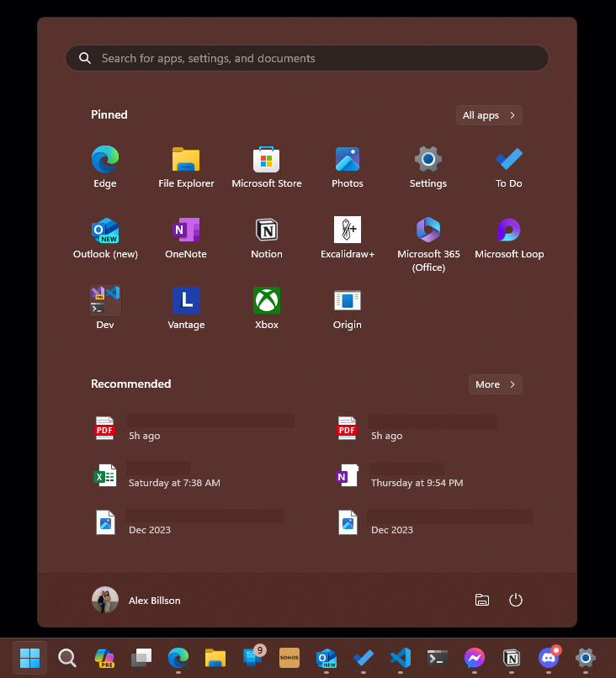Open Terminal from the taskbar
Image resolution: width=616 pixels, height=678 pixels.
pos(438,658)
